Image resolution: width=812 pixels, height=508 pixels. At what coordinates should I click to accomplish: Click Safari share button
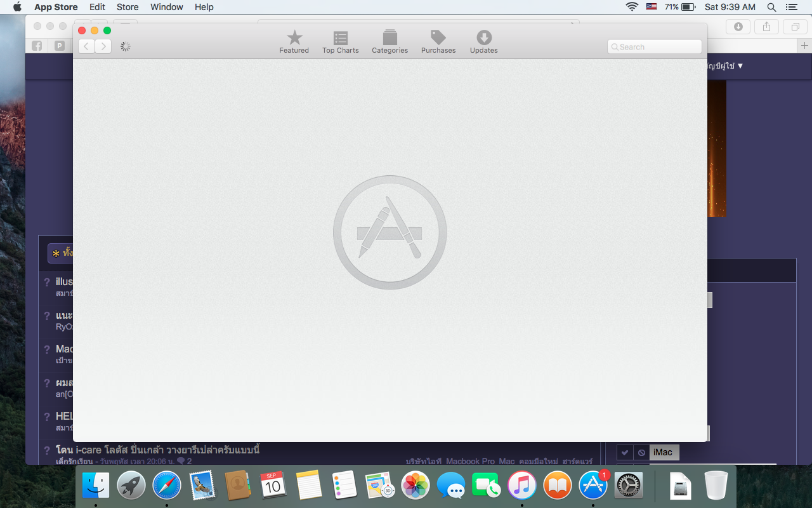[766, 26]
